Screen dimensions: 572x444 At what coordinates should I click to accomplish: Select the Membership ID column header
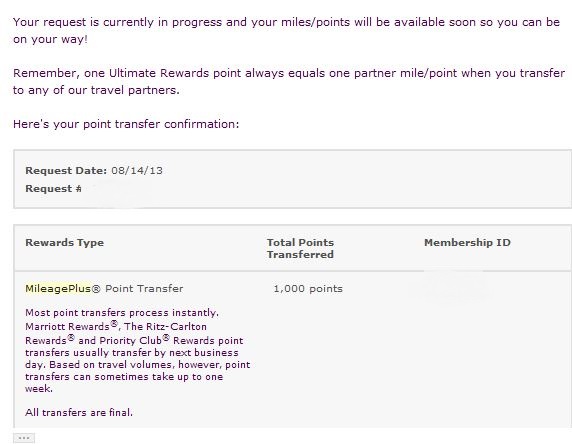467,243
